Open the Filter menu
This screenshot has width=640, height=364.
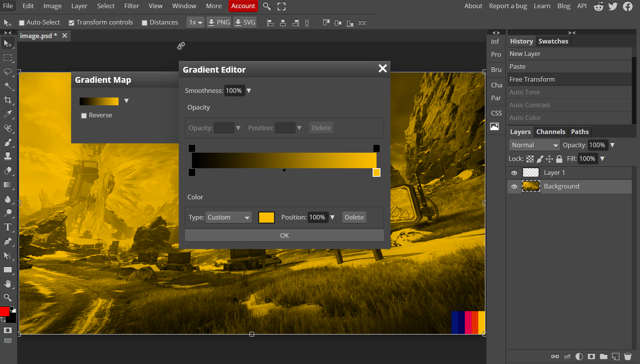pos(131,6)
